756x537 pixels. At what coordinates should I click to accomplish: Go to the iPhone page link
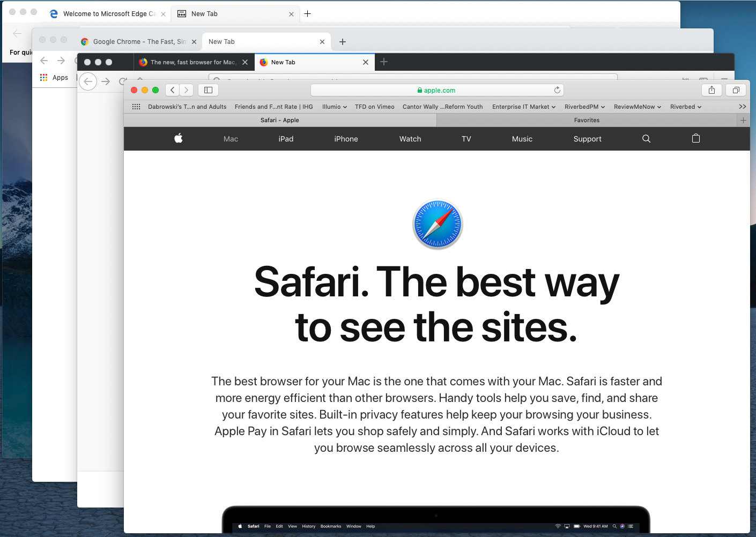click(x=346, y=139)
